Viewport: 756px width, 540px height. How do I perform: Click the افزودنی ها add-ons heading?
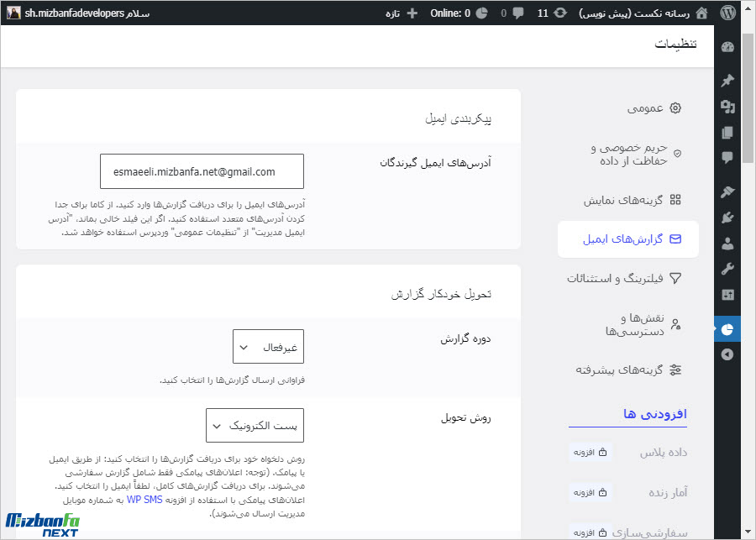pos(654,414)
